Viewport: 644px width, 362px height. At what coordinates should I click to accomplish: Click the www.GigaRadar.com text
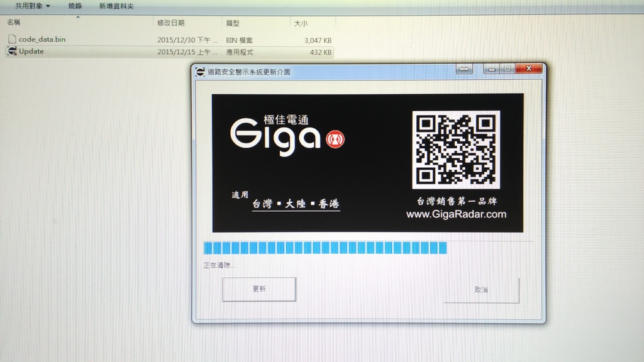[x=456, y=214]
